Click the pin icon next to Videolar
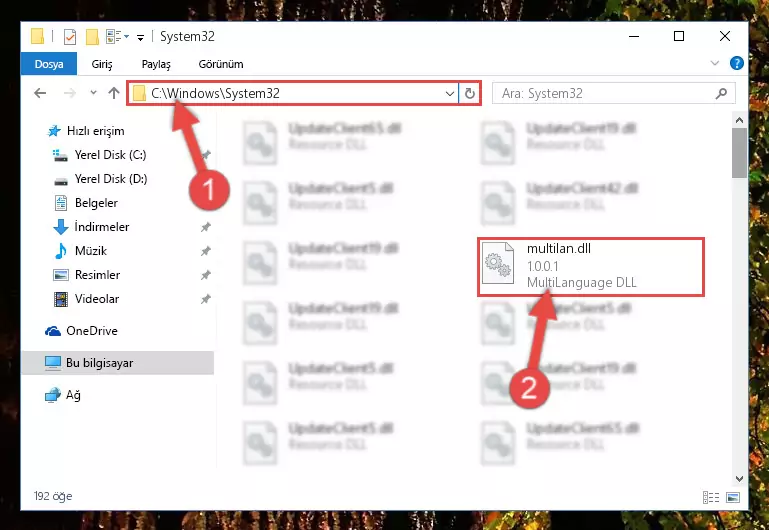Screen dimensions: 769x530 pyautogui.click(x=205, y=299)
